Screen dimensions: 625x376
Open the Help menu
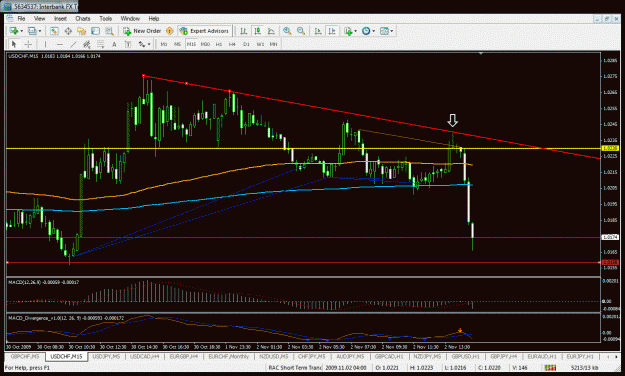[x=154, y=19]
